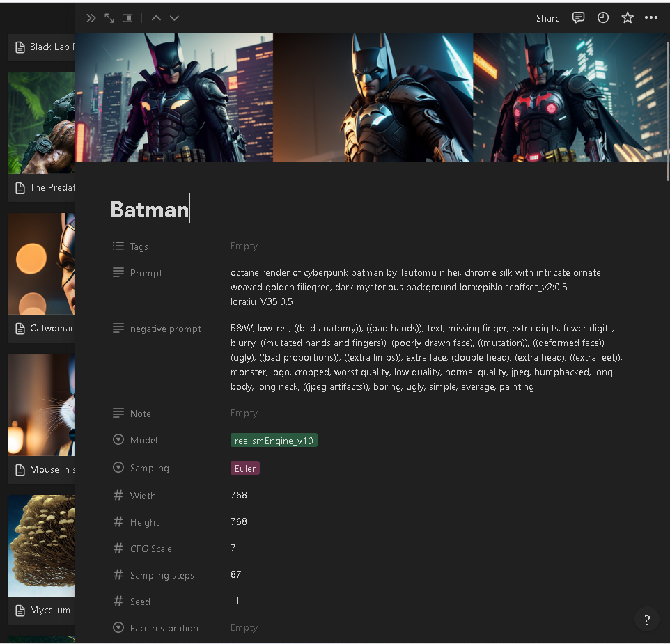The height and width of the screenshot is (644, 670).
Task: Click the Seed number hash icon
Action: point(118,601)
